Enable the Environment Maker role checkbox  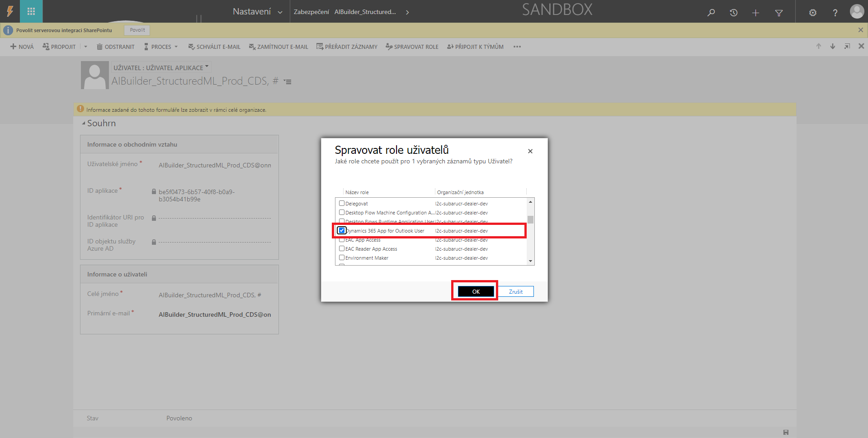click(x=342, y=257)
